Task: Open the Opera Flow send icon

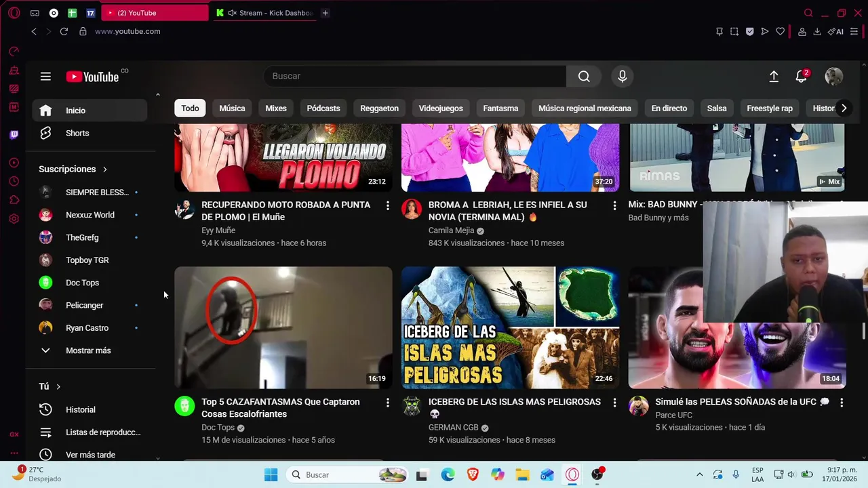Action: tap(765, 31)
